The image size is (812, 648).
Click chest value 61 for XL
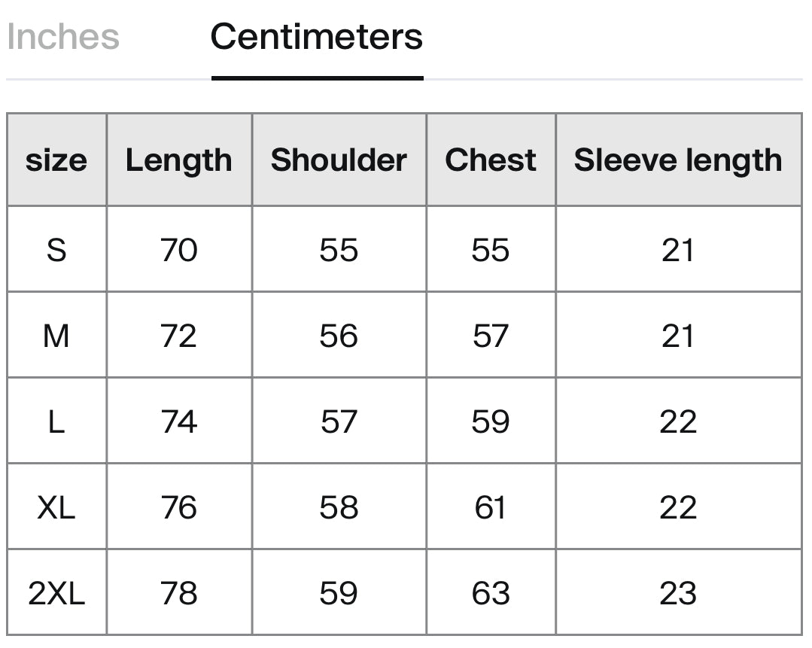(490, 507)
